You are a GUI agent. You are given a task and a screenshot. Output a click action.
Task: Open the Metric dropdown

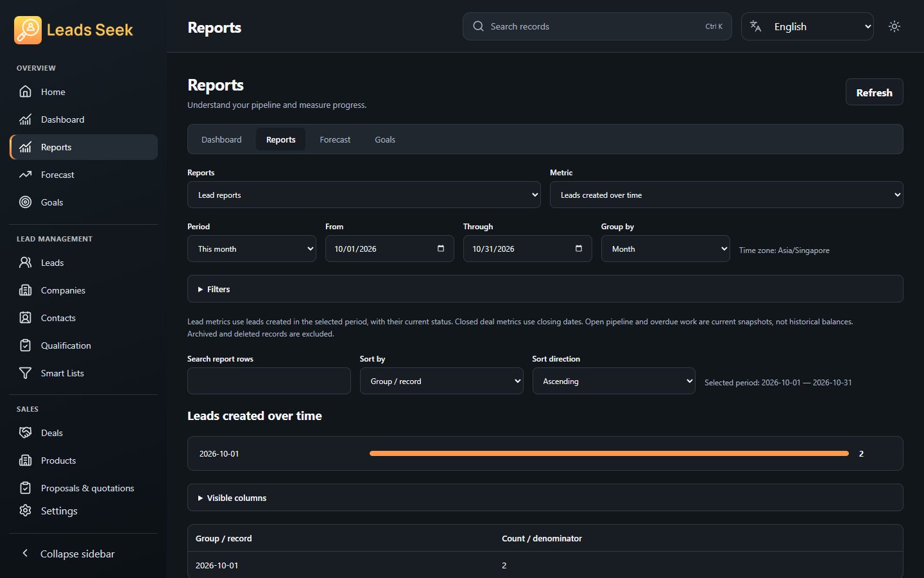726,195
